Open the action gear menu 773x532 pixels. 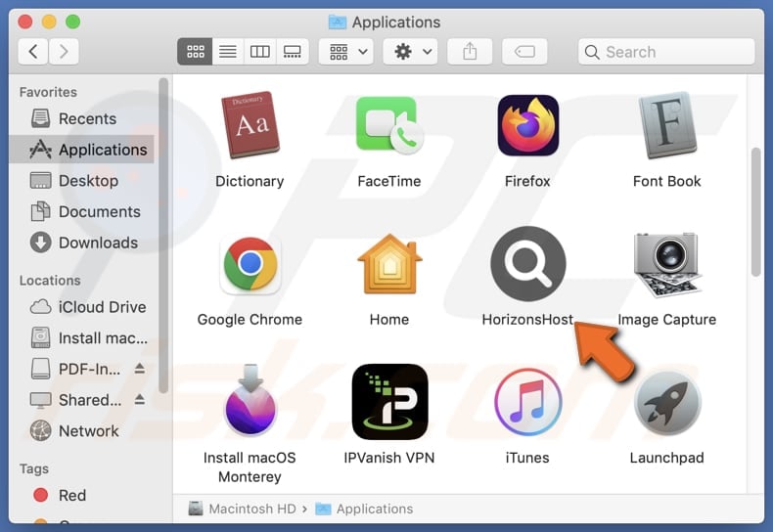coord(411,51)
